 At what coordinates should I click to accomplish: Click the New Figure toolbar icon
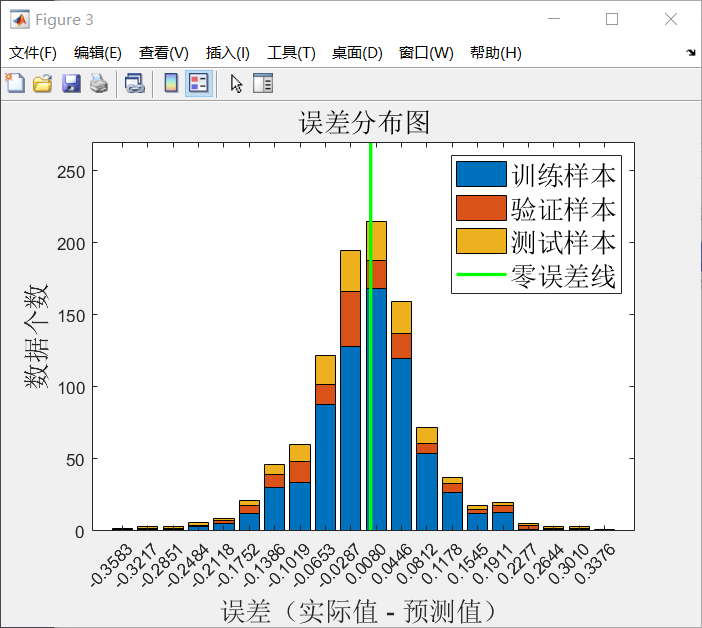pyautogui.click(x=15, y=84)
